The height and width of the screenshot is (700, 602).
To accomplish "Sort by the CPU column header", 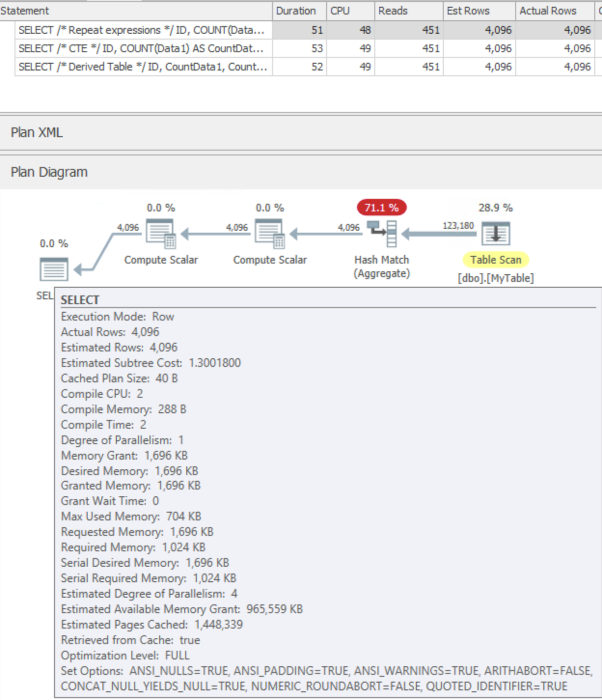I will point(351,11).
